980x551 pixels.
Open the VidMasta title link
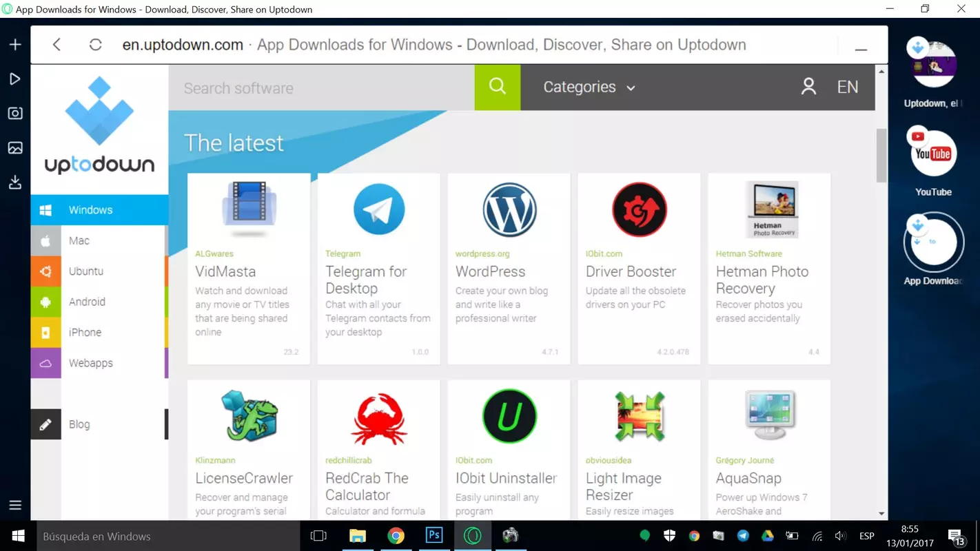click(x=225, y=271)
